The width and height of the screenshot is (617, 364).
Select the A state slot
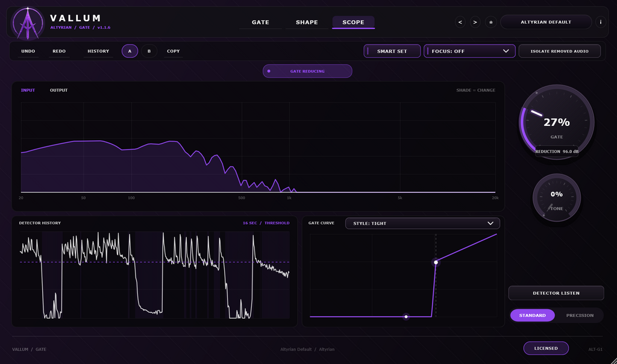pyautogui.click(x=130, y=51)
